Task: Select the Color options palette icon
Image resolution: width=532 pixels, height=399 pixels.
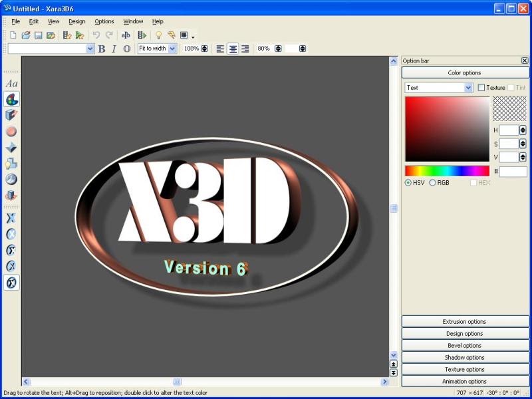Action: click(11, 99)
